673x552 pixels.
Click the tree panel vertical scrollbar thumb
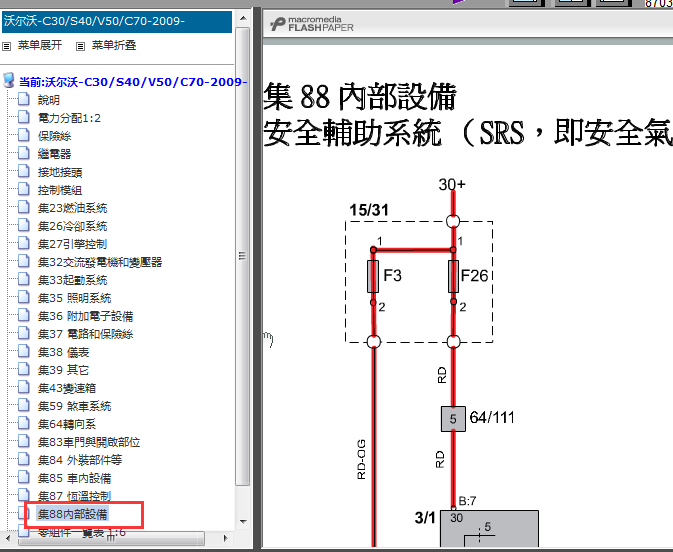[x=243, y=256]
